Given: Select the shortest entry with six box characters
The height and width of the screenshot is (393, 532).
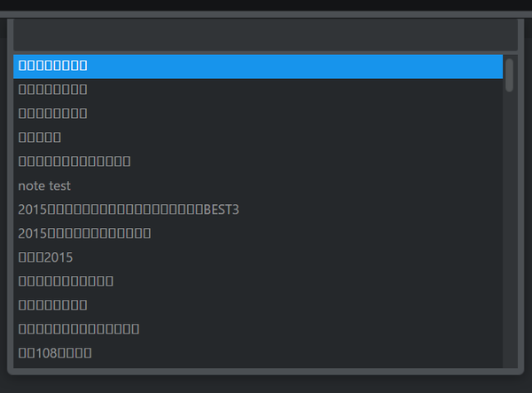Looking at the screenshot, I should coord(258,138).
